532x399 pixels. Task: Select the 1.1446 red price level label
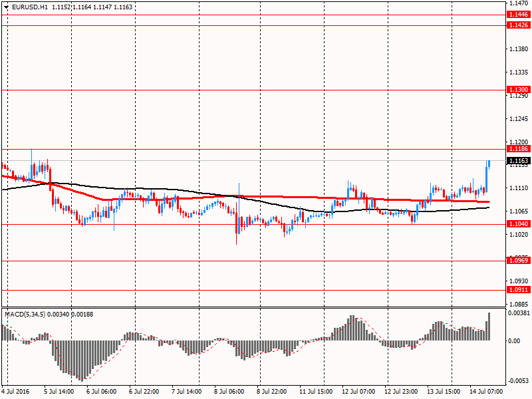point(518,15)
